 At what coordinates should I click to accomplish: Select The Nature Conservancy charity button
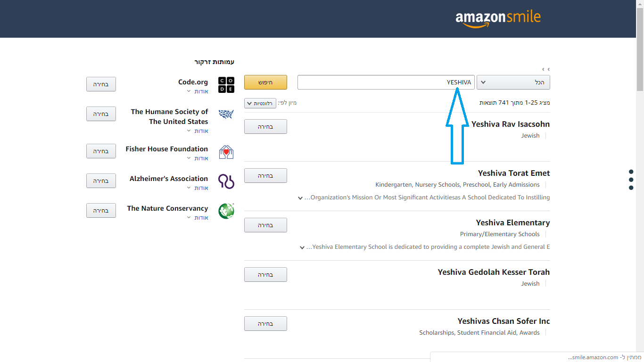pos(101,210)
